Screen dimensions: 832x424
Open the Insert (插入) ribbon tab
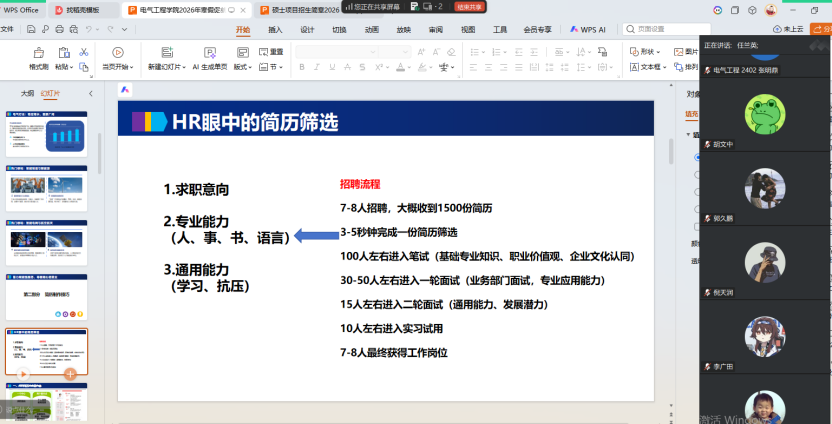(x=275, y=30)
